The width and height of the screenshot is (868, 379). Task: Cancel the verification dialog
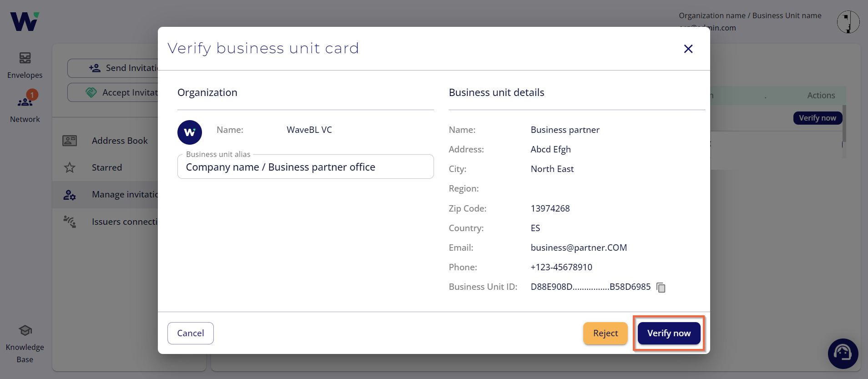coord(190,333)
